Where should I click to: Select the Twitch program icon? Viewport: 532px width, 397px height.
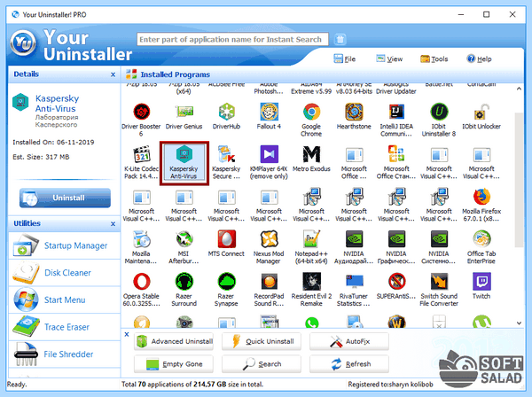tap(481, 282)
